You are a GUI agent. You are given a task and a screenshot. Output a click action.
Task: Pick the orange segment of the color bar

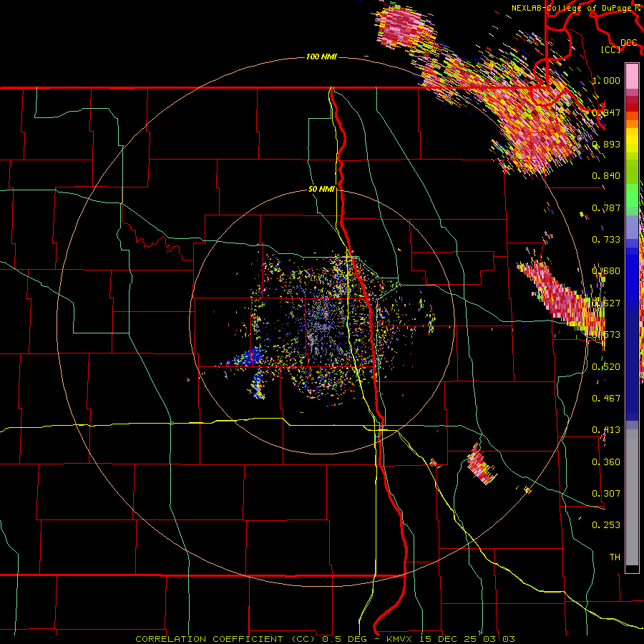click(632, 124)
